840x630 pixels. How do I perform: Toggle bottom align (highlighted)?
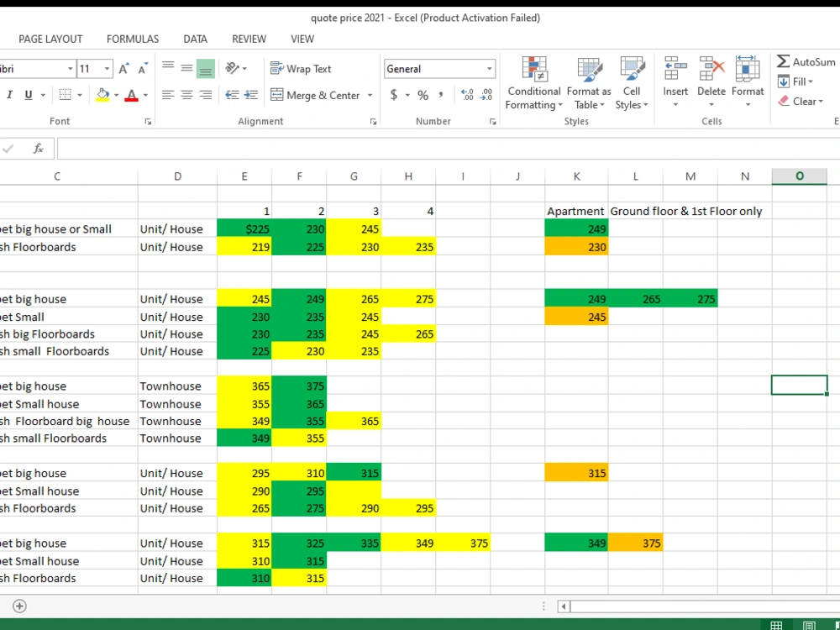coord(206,68)
